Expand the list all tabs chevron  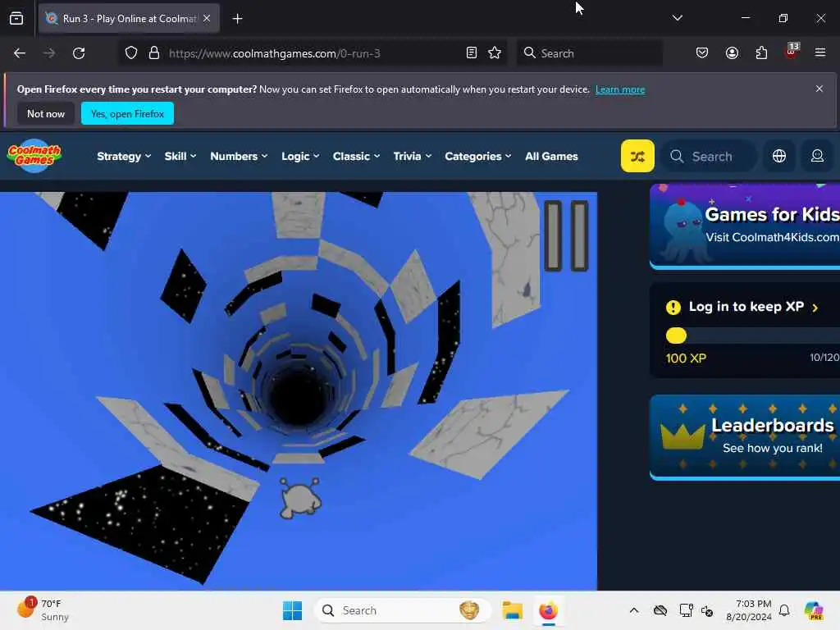point(677,18)
